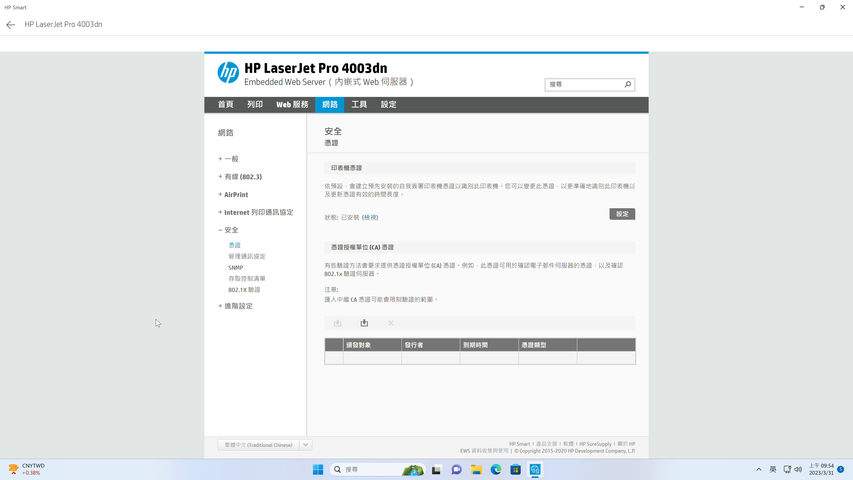This screenshot has height=480, width=853.
Task: Go back using the arrow icon
Action: (x=10, y=24)
